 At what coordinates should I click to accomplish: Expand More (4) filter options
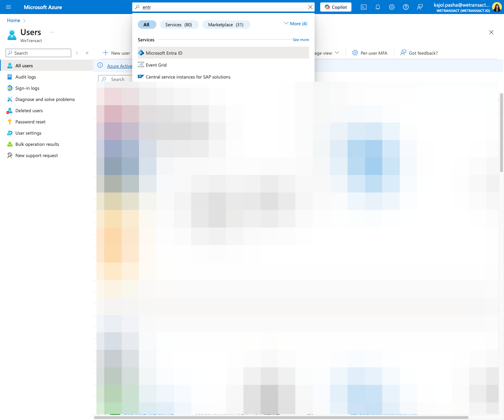click(296, 23)
